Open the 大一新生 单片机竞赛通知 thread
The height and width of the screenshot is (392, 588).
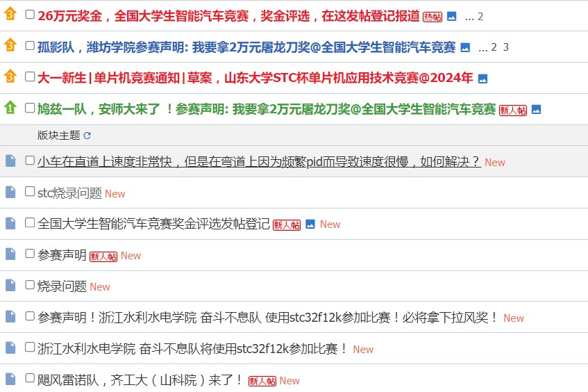(x=255, y=78)
